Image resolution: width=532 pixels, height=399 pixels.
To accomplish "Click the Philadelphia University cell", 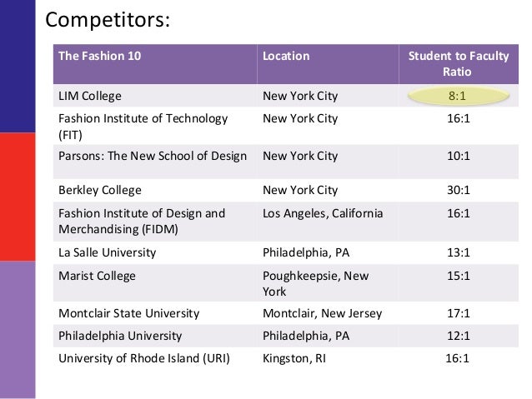I will pyautogui.click(x=155, y=336).
